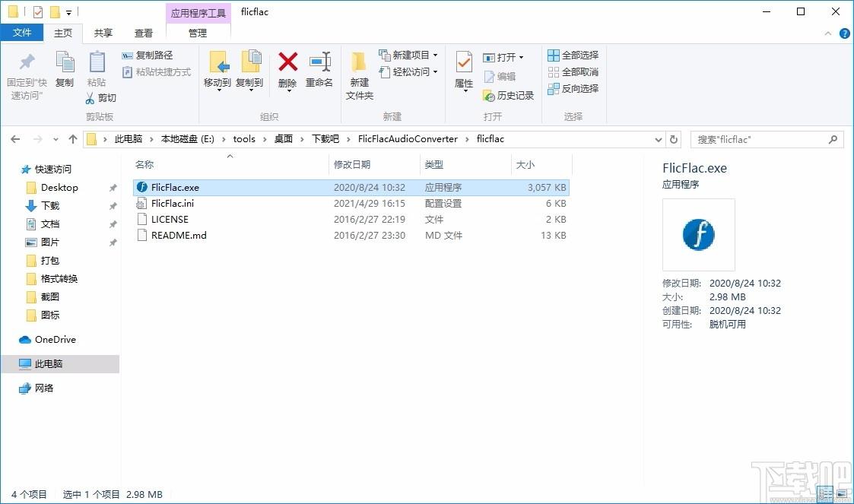This screenshot has height=504, width=854.
Task: Open 下载 folder in sidebar
Action: click(50, 206)
